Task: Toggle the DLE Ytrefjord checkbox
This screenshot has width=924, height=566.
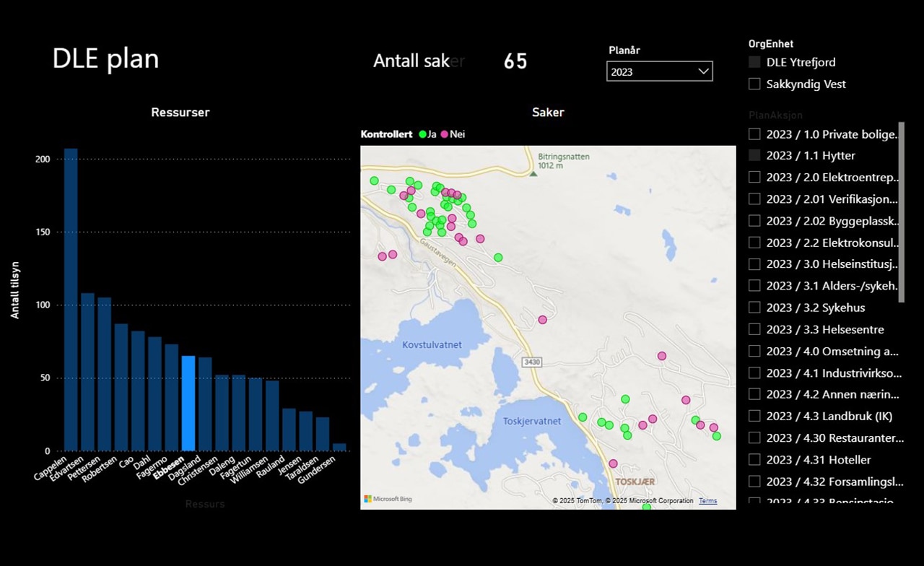Action: 754,62
